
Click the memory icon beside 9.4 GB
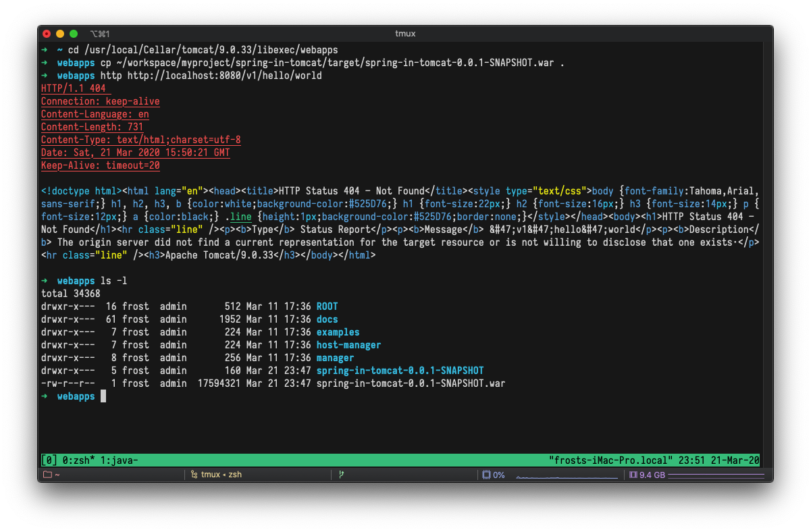(633, 475)
